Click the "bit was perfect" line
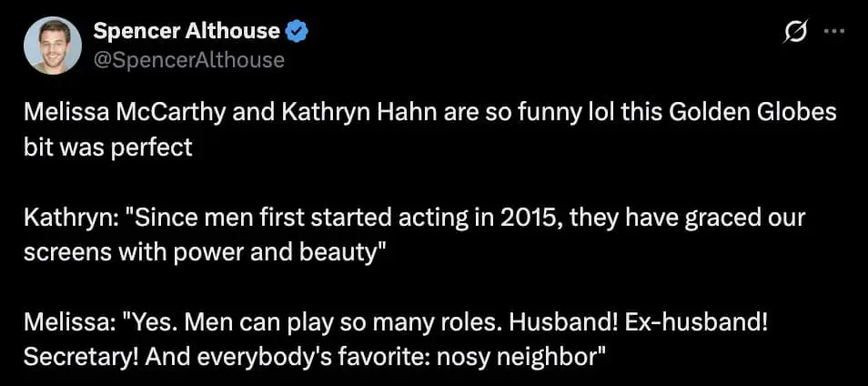The width and height of the screenshot is (868, 386). 108,147
